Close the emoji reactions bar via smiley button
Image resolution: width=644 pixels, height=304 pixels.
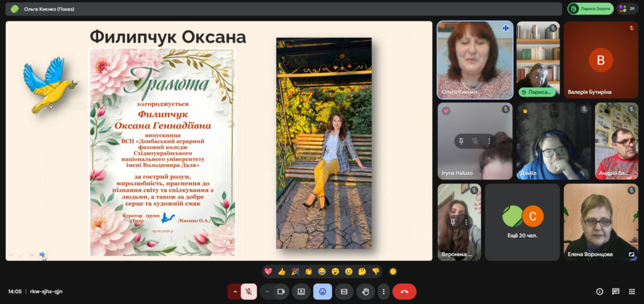tap(322, 291)
